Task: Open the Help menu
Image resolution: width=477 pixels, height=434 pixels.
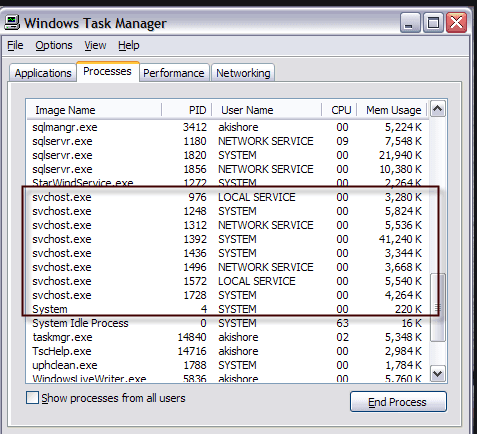Action: 129,45
